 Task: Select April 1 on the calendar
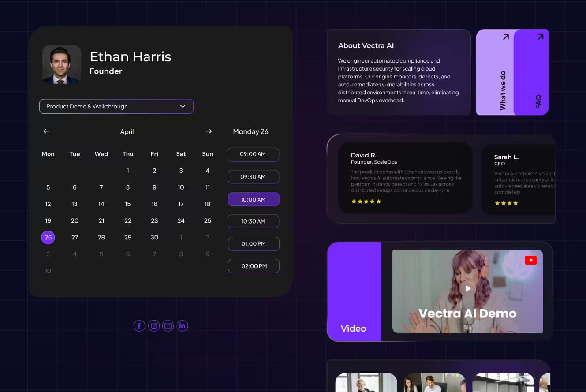[x=128, y=171]
